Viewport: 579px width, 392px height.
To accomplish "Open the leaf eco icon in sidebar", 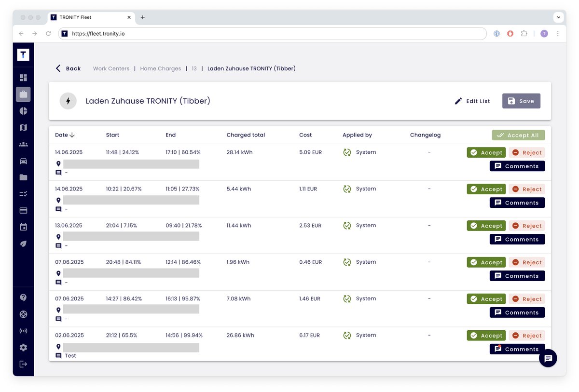I will pos(23,244).
